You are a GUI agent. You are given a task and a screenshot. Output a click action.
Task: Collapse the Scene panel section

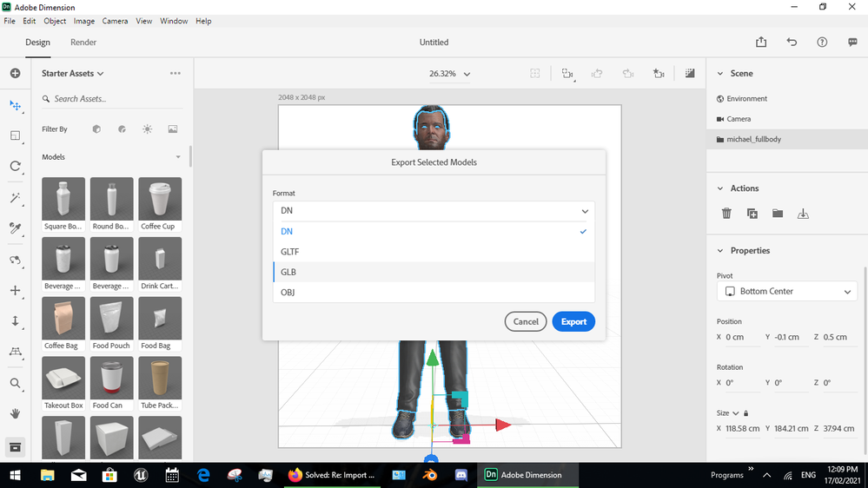pos(720,73)
